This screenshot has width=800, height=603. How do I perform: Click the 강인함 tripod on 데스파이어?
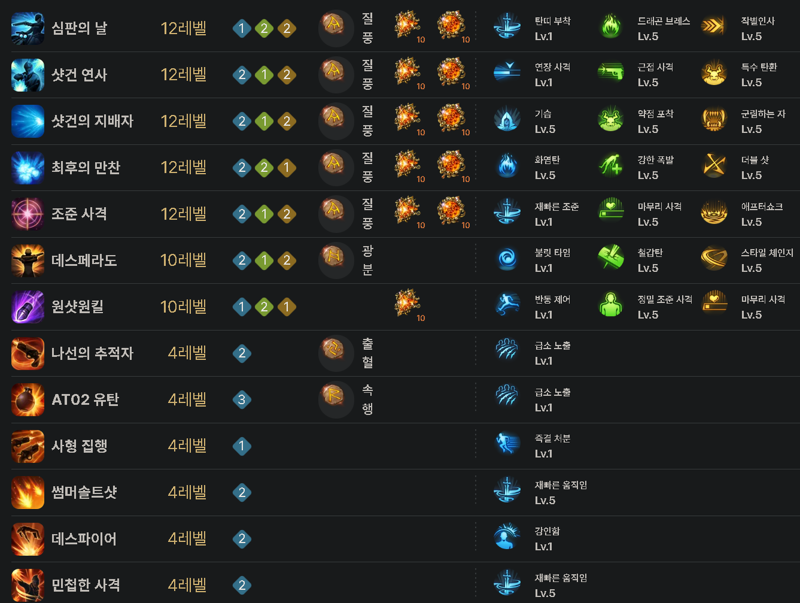pyautogui.click(x=507, y=537)
